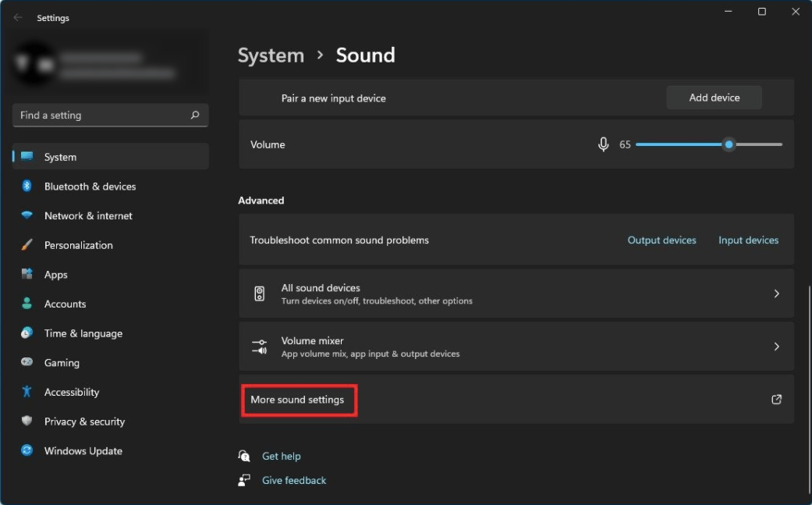812x505 pixels.
Task: Adjust the Volume slider
Action: pyautogui.click(x=728, y=144)
